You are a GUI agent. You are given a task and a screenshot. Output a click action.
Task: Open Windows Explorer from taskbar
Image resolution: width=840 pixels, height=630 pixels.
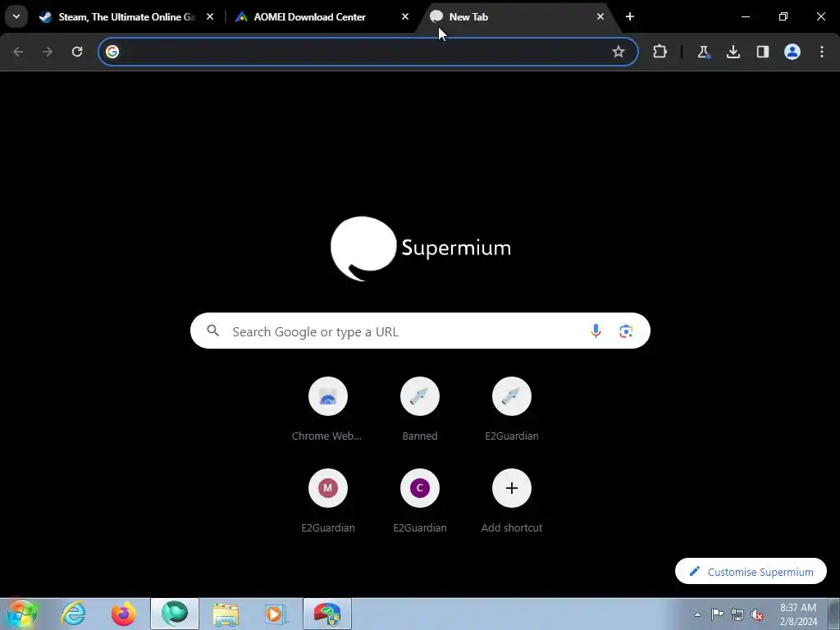(226, 614)
